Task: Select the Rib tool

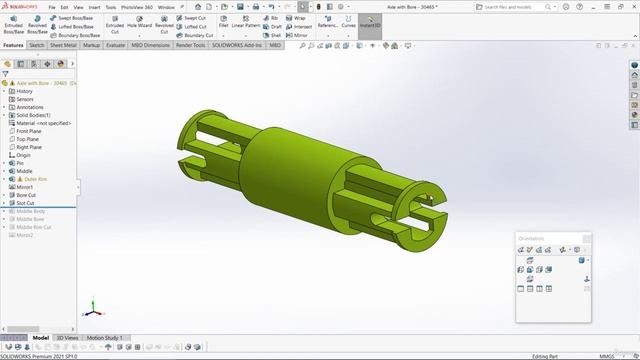Action: (271, 18)
